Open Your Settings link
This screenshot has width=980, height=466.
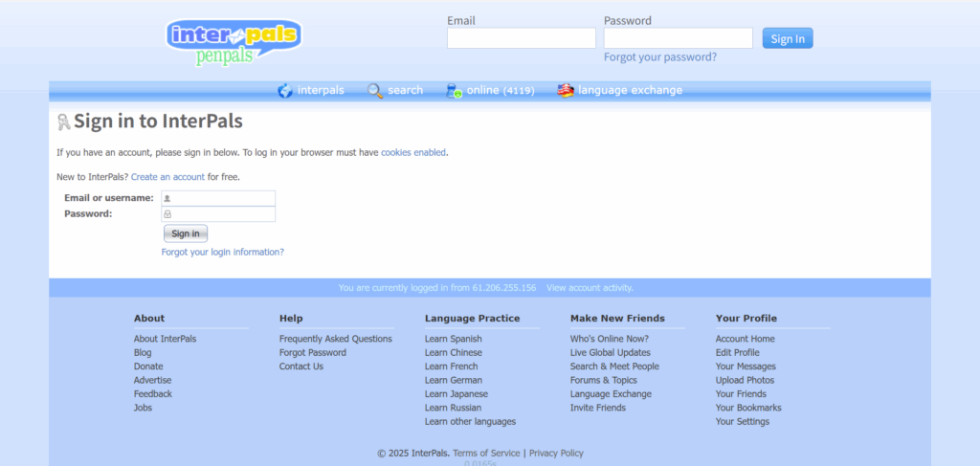[743, 421]
